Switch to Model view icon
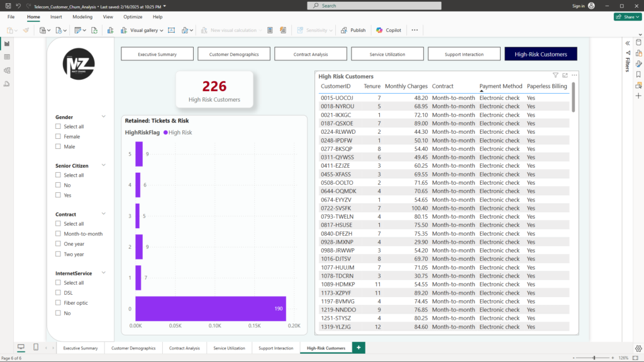644x362 pixels. pyautogui.click(x=7, y=70)
